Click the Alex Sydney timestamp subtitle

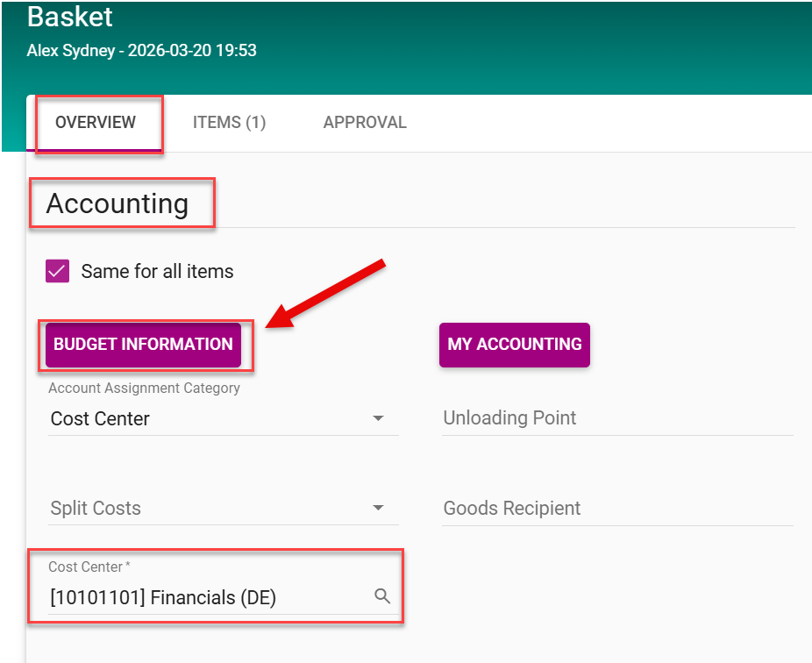point(142,50)
